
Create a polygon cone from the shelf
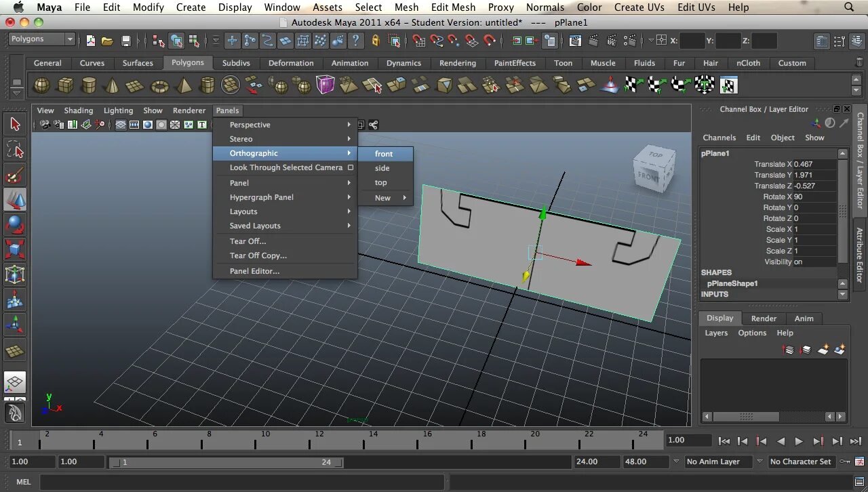click(111, 84)
